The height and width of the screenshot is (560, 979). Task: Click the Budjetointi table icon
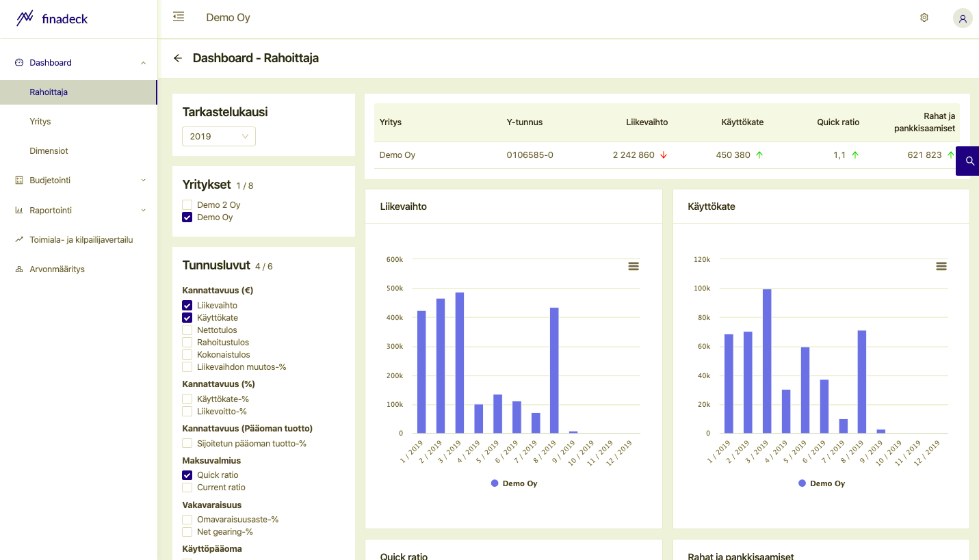coord(19,181)
